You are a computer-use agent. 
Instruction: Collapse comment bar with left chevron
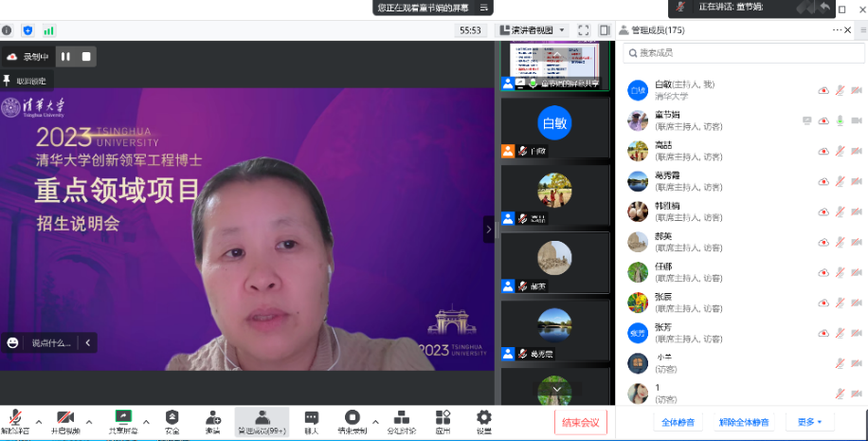(x=88, y=343)
